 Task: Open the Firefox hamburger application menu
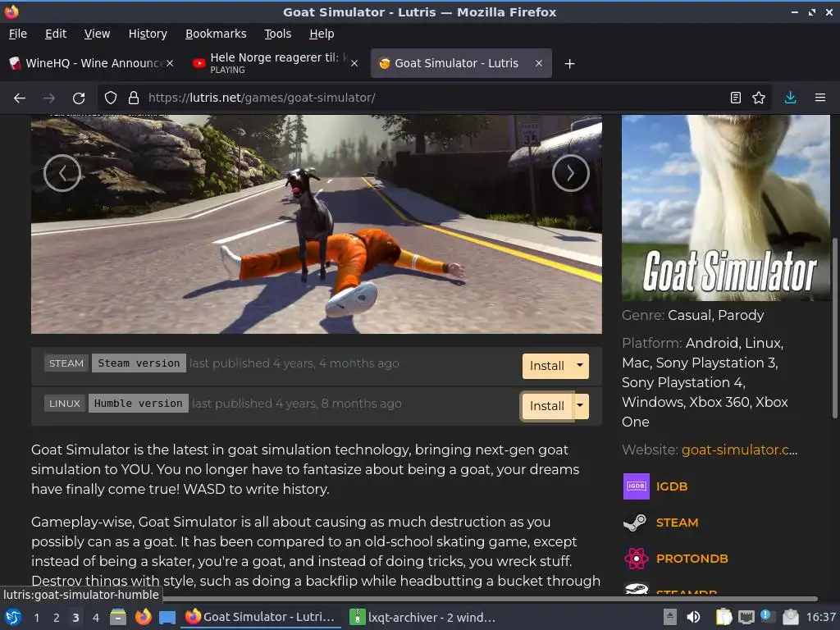pyautogui.click(x=819, y=98)
